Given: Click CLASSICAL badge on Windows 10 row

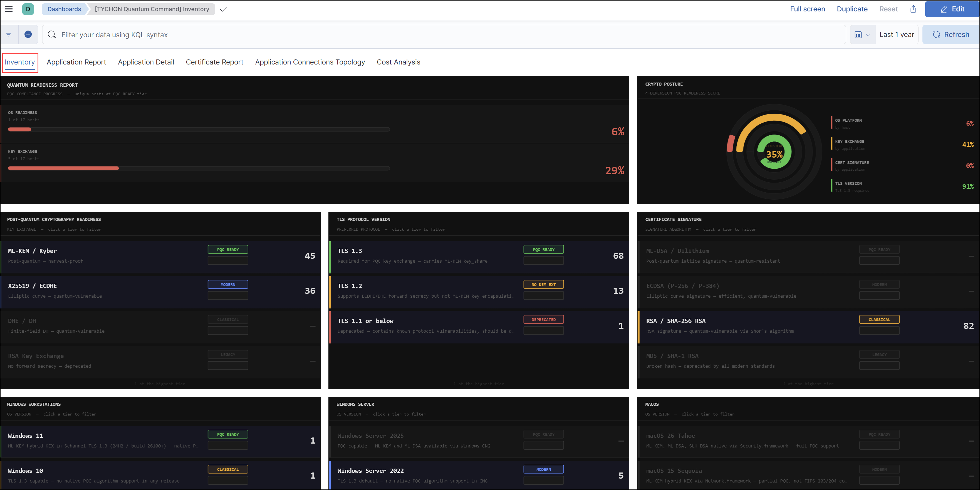Looking at the screenshot, I should pyautogui.click(x=228, y=469).
